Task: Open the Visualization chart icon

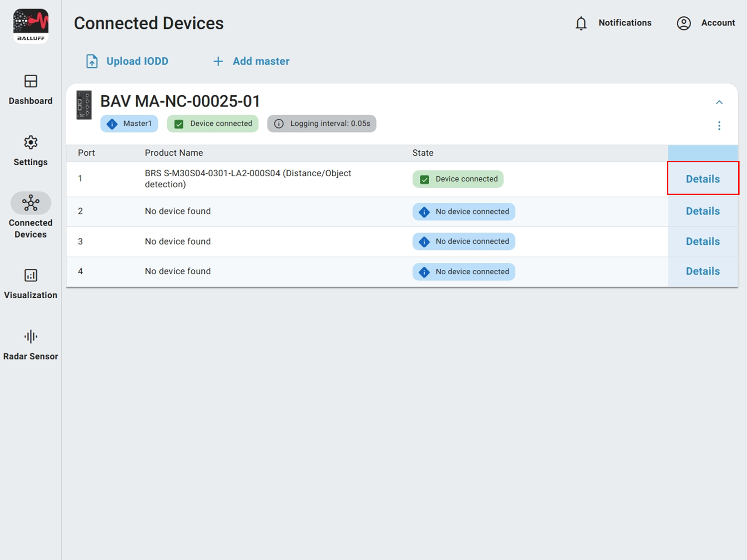Action: coord(31,275)
